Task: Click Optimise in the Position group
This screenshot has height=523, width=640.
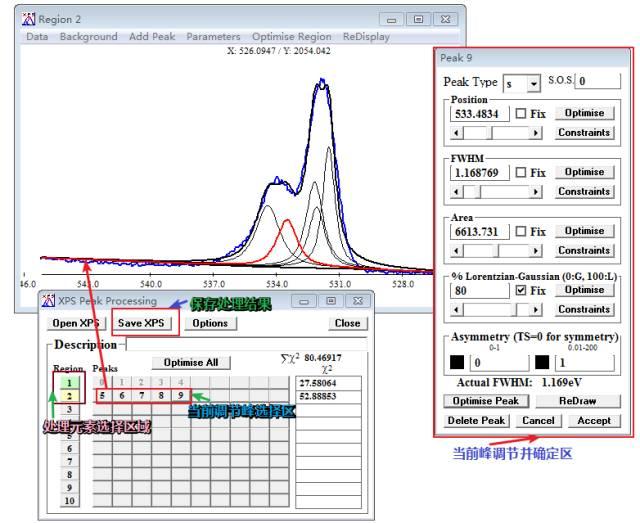Action: tap(584, 113)
